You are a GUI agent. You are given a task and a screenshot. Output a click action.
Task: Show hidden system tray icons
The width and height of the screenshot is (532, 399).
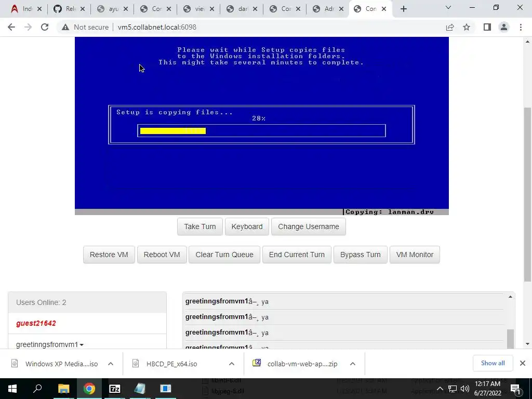440,389
